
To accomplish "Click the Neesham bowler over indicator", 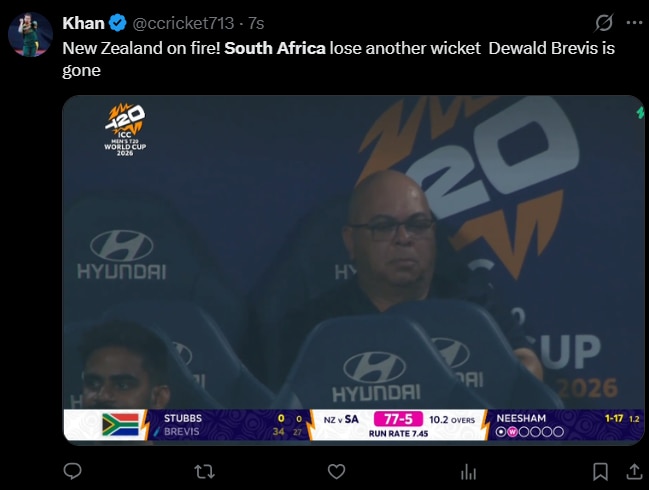I will tap(530, 432).
